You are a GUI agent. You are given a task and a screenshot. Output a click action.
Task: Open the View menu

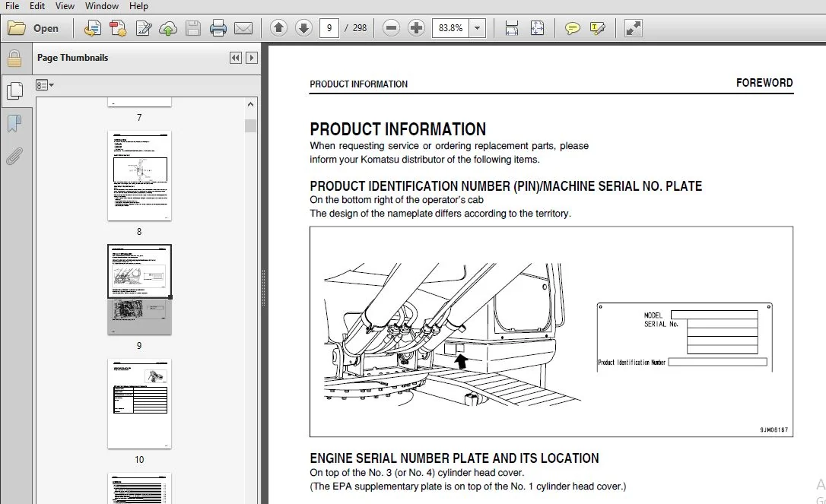tap(65, 6)
